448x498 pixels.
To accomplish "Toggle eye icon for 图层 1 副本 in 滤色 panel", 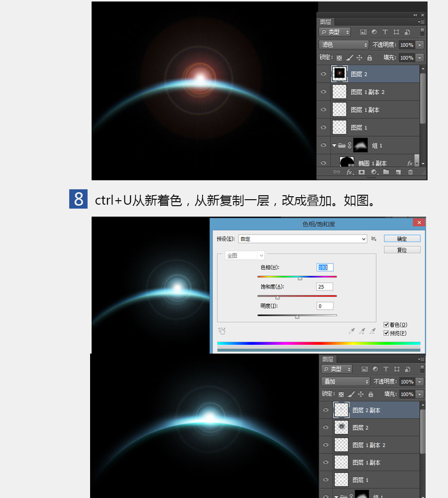I will 324,109.
